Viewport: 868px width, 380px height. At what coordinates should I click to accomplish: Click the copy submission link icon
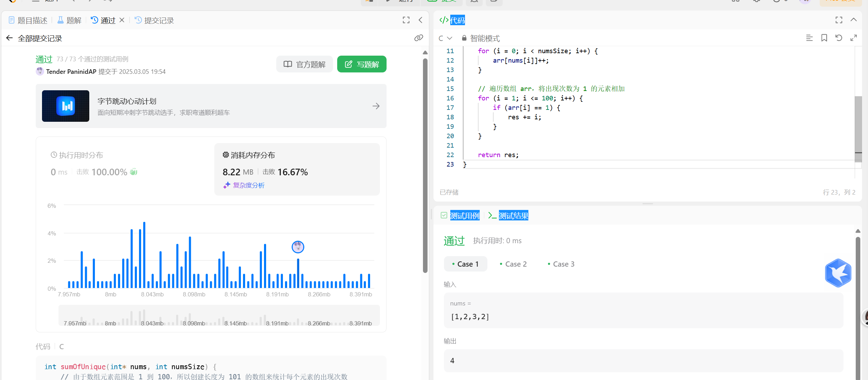[418, 38]
